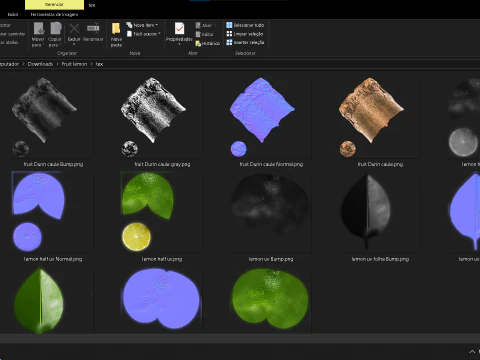Viewport: 480px width, 360px height.
Task: Select the lemon half uv Normal.png thumbnail
Action: (x=39, y=212)
